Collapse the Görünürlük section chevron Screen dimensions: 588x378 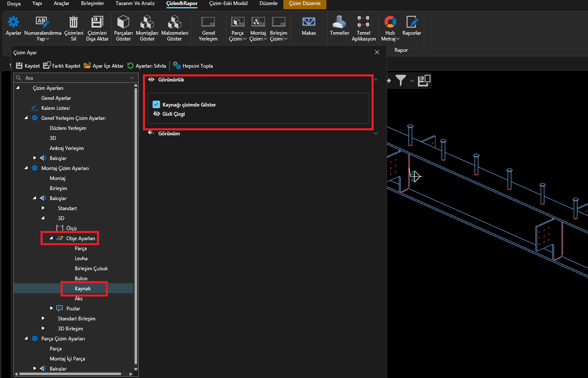click(x=376, y=80)
